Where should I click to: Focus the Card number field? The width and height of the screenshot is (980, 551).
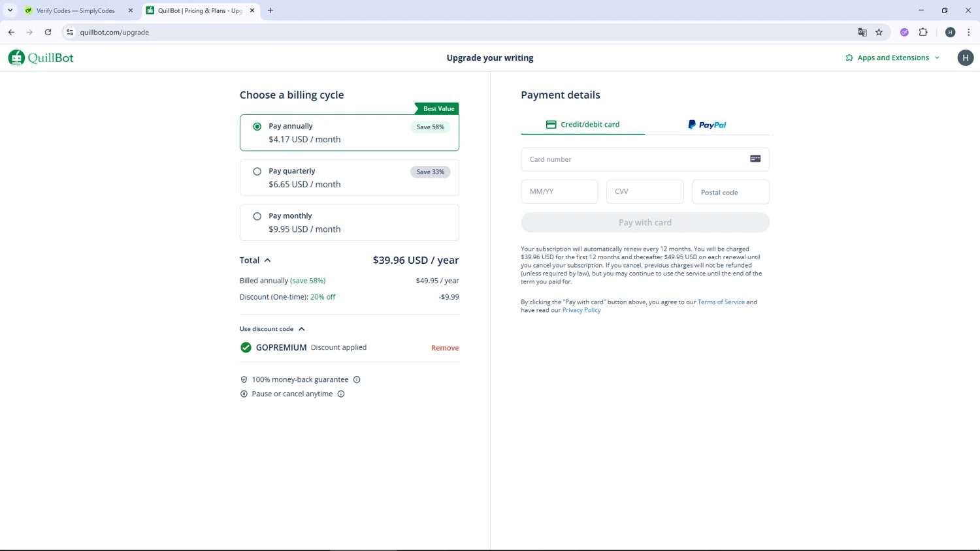pos(645,159)
